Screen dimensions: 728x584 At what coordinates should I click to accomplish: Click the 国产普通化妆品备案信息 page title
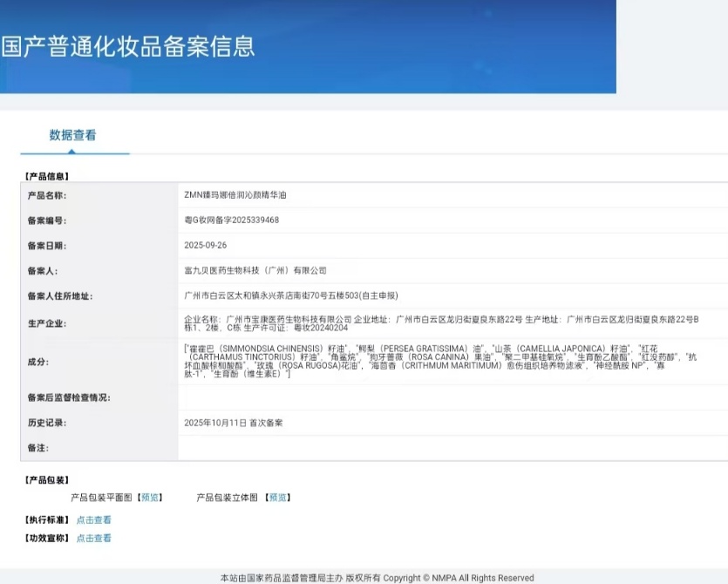tap(128, 46)
